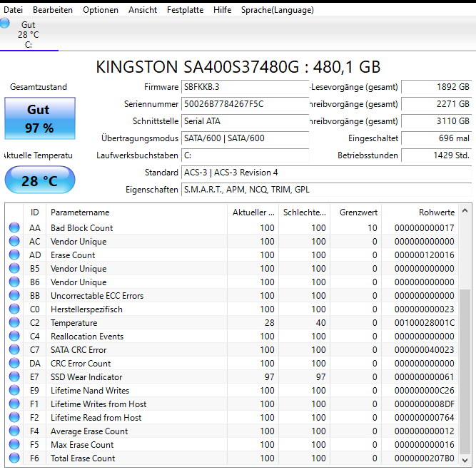The height and width of the screenshot is (472, 476).
Task: Click raw value 00100028001C
Action: click(x=424, y=323)
